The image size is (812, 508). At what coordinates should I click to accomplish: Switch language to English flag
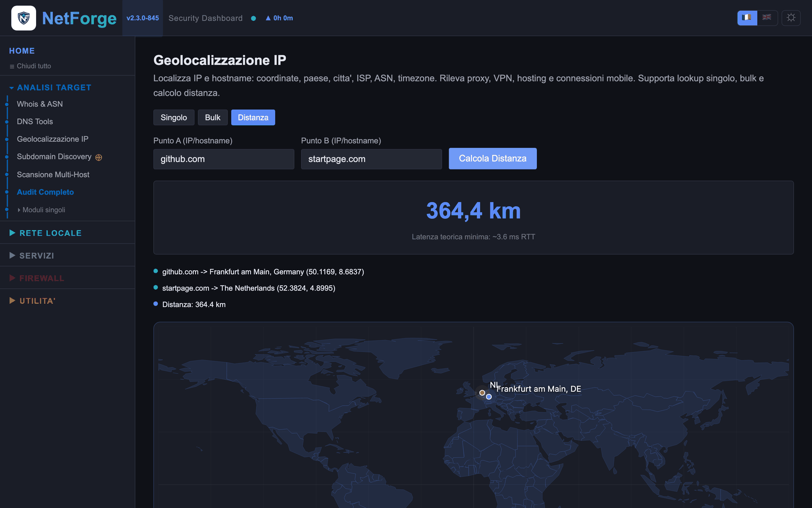[767, 18]
